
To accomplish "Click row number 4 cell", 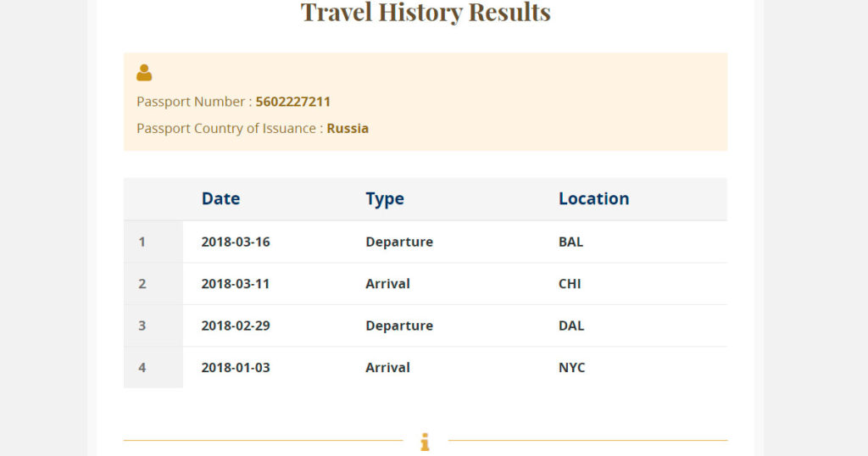I will [142, 368].
